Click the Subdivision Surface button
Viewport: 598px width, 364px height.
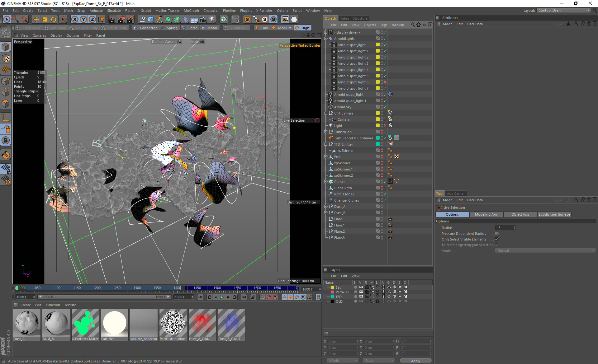tap(554, 214)
